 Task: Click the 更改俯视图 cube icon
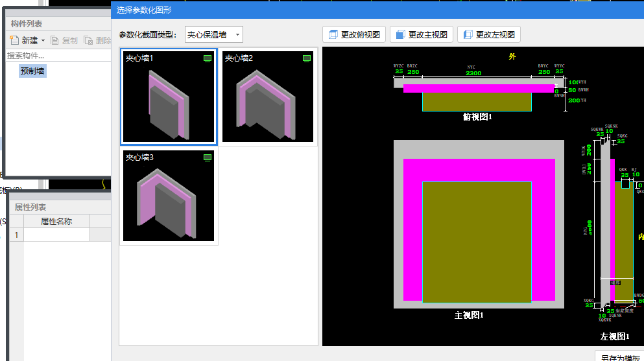[x=333, y=34]
